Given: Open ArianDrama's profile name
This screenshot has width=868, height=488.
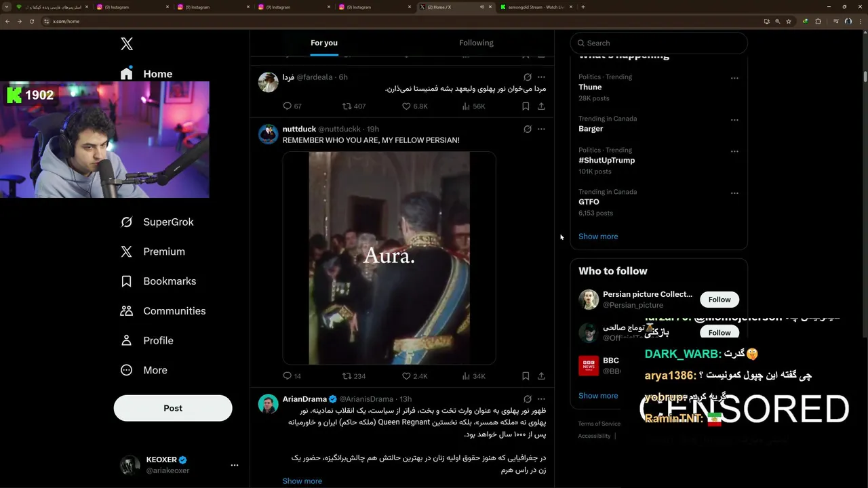Looking at the screenshot, I should [x=304, y=399].
